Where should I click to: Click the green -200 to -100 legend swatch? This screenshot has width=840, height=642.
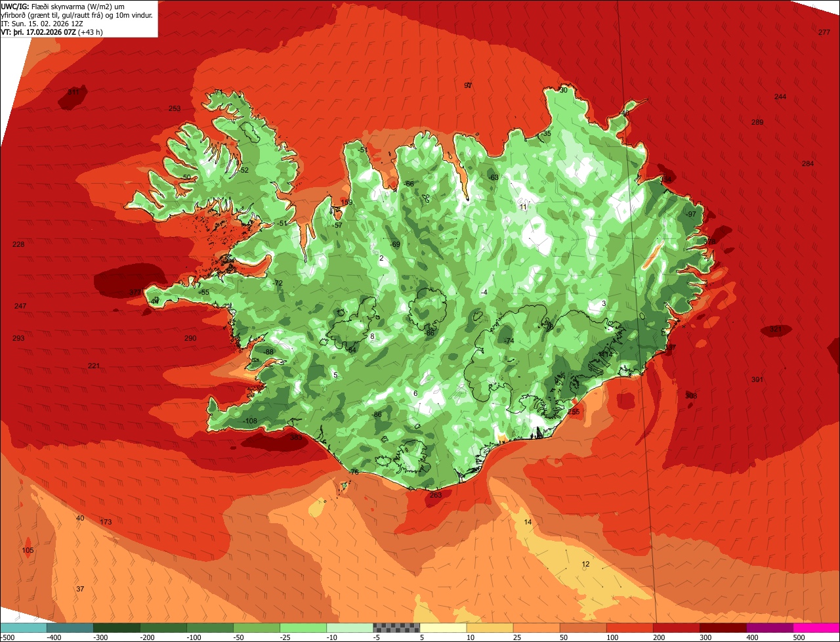pyautogui.click(x=163, y=628)
